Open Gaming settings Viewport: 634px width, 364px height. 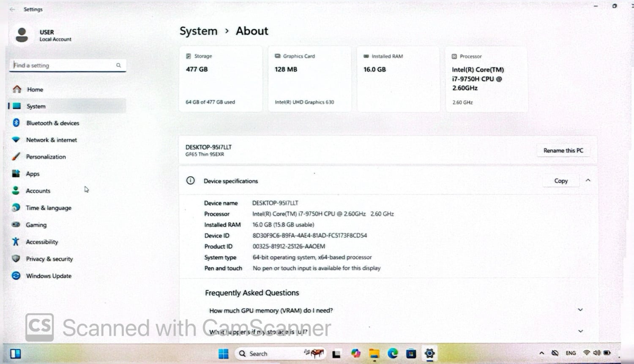pyautogui.click(x=36, y=225)
